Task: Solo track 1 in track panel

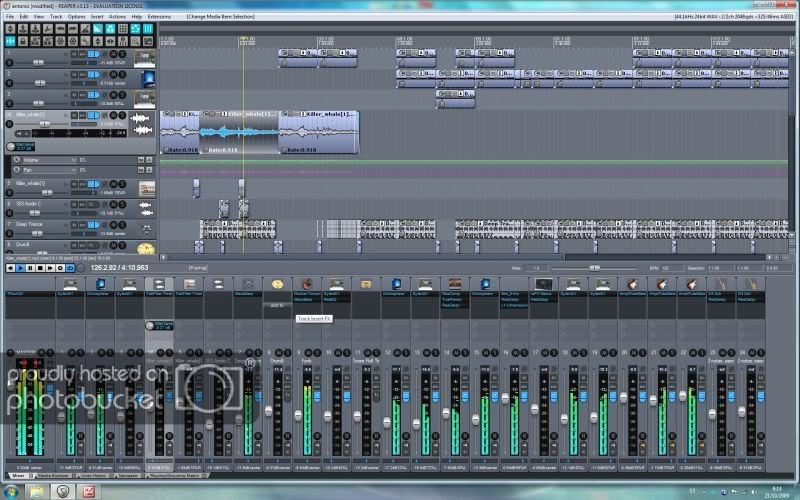Action: [x=122, y=54]
